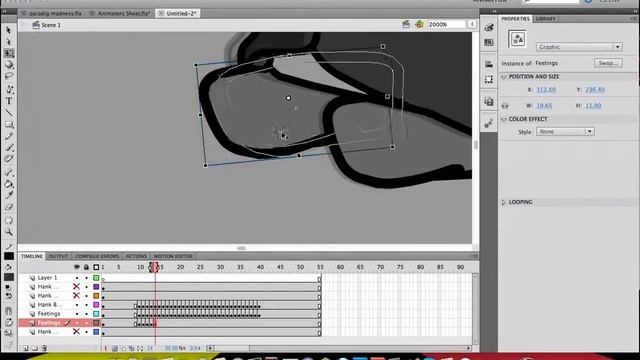Screen dimensions: 640x360
Task: Select the Text tool
Action: (x=9, y=101)
